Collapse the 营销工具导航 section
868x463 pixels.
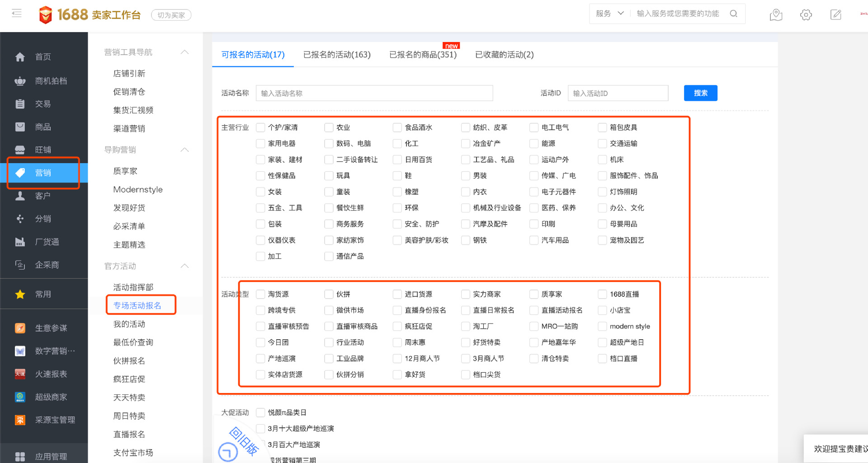tap(184, 52)
